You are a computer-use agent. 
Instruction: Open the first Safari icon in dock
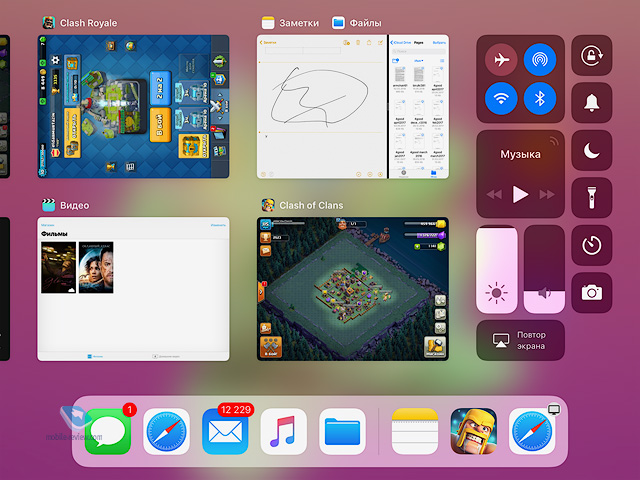pos(166,431)
